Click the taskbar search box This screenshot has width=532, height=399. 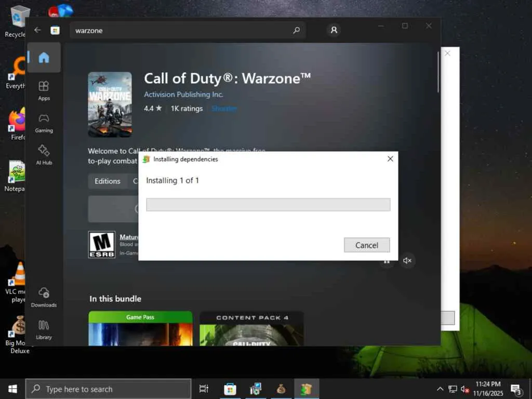[x=109, y=389]
